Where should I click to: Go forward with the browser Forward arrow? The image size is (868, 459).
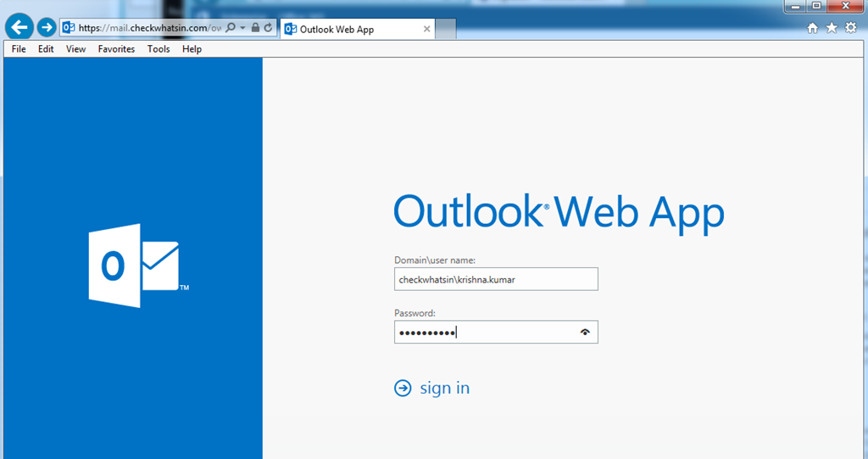pyautogui.click(x=47, y=26)
